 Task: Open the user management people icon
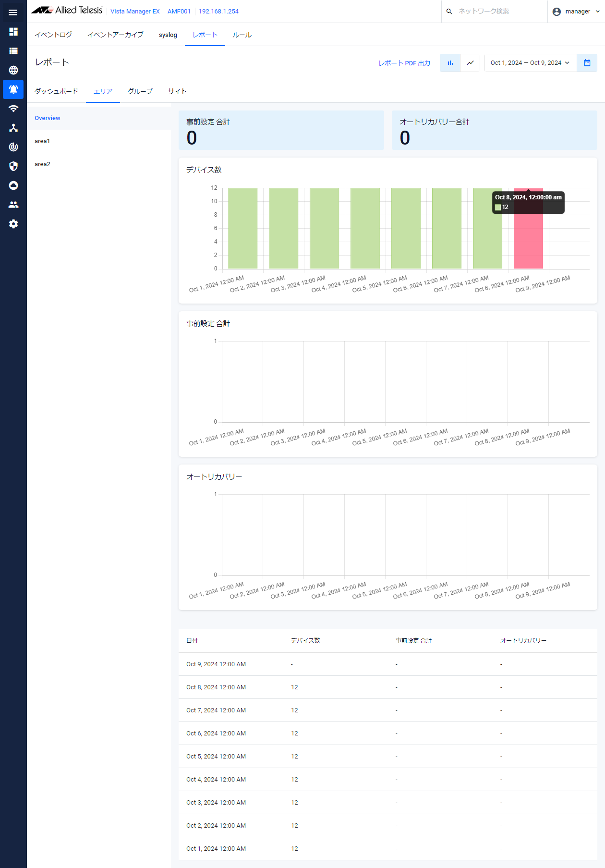(13, 205)
